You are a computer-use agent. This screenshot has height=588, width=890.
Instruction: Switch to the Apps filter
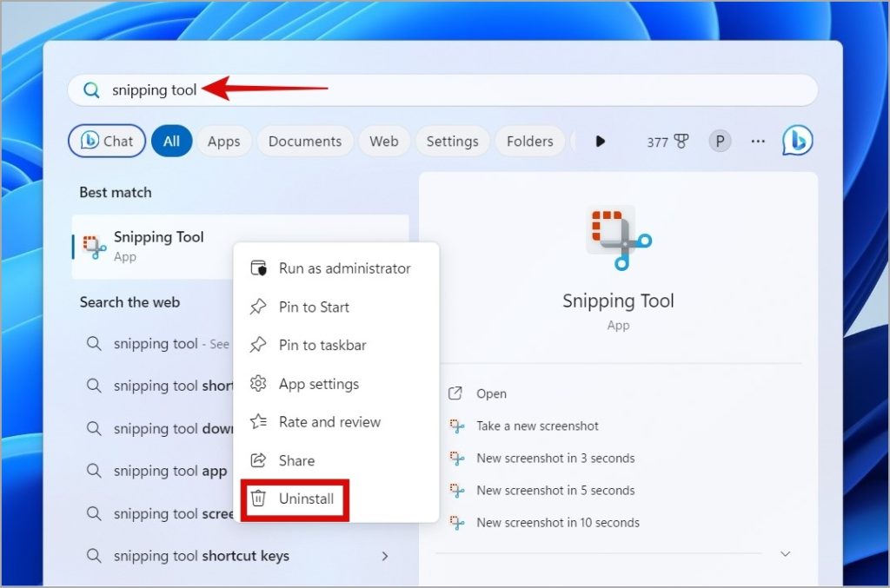click(x=223, y=142)
